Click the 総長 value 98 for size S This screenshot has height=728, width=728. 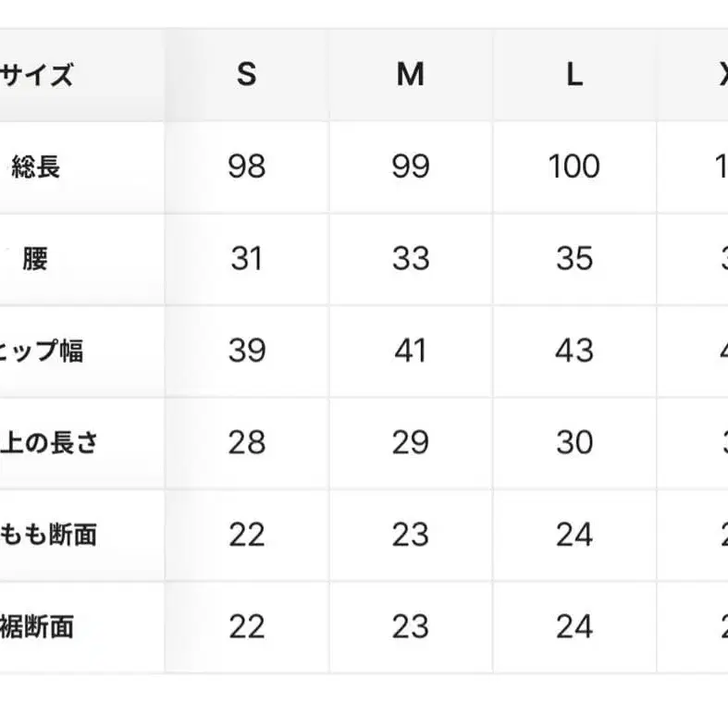[x=246, y=167]
